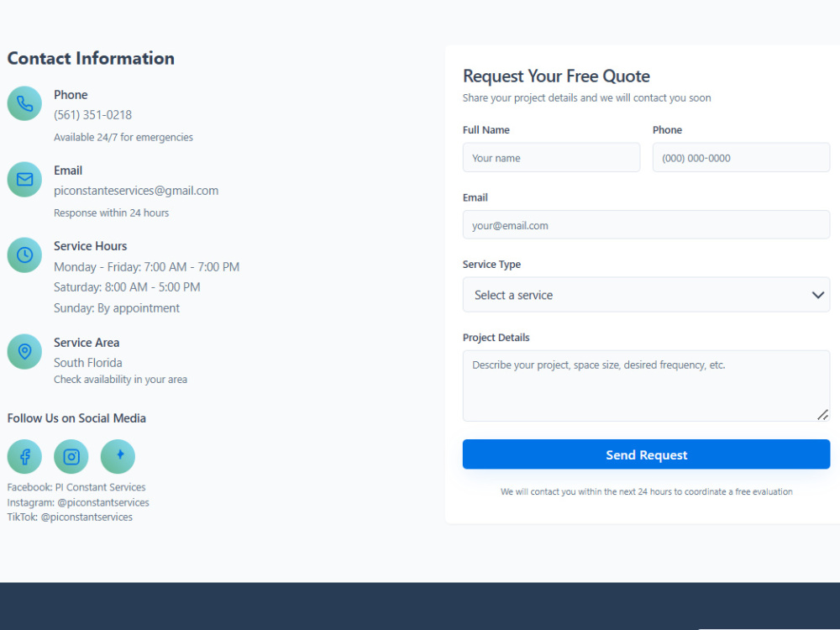Click the Email input field in form
This screenshot has width=840, height=630.
click(646, 225)
